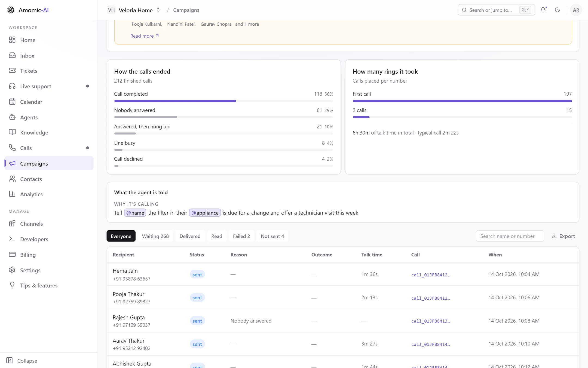Open Tips & features lightbulb icon
The width and height of the screenshot is (588, 368).
[12, 285]
